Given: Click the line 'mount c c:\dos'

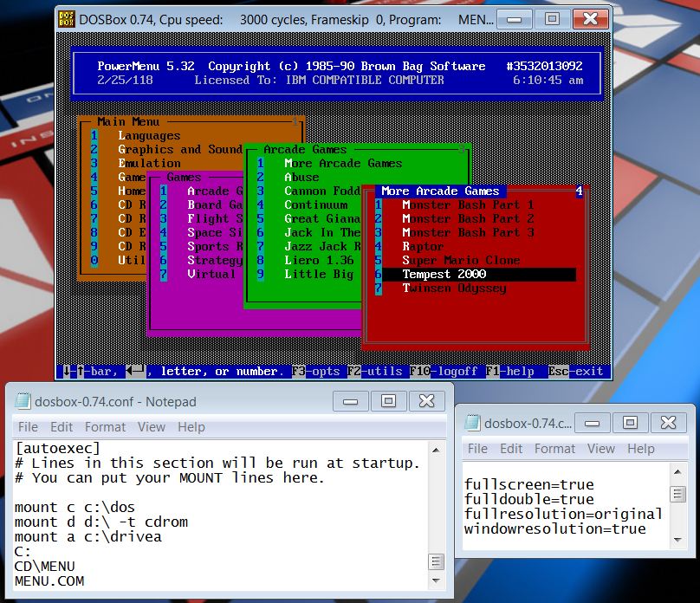Looking at the screenshot, I should (x=75, y=508).
